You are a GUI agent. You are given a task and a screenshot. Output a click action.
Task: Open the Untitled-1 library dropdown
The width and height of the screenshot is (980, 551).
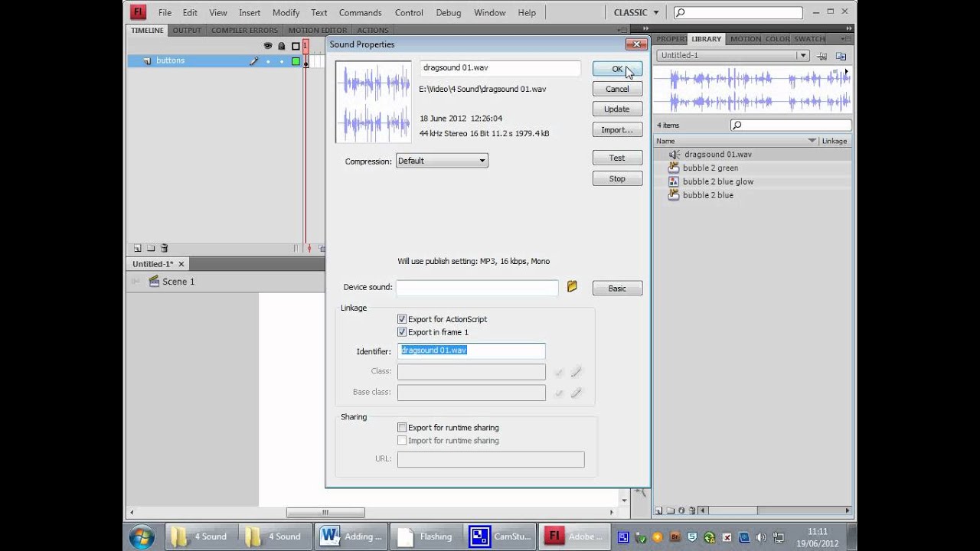[x=733, y=56]
